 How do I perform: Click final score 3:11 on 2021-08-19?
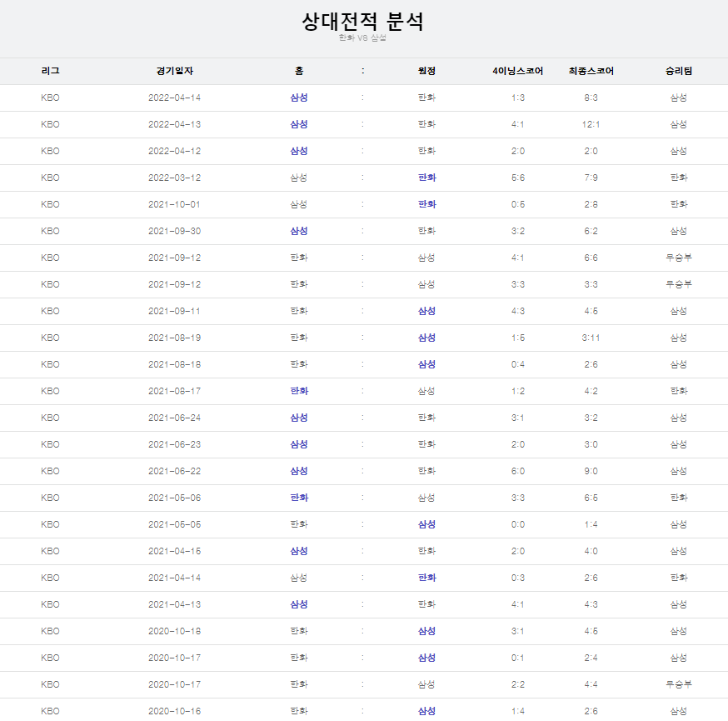(591, 338)
